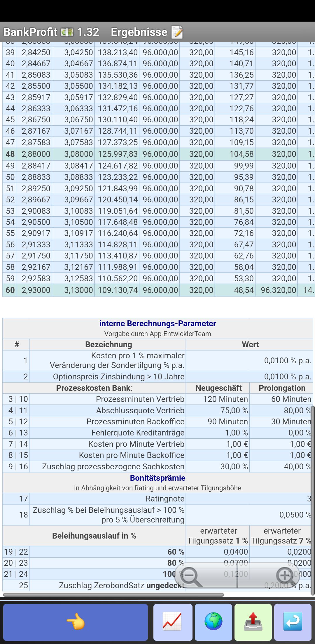
Task: Tap the Bonitätsprämie heading
Action: [x=157, y=478]
